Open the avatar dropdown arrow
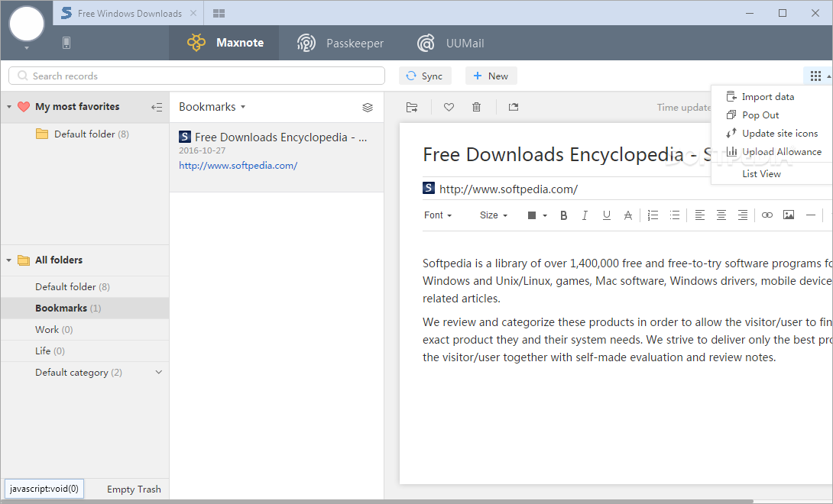Image resolution: width=833 pixels, height=504 pixels. coord(27,48)
